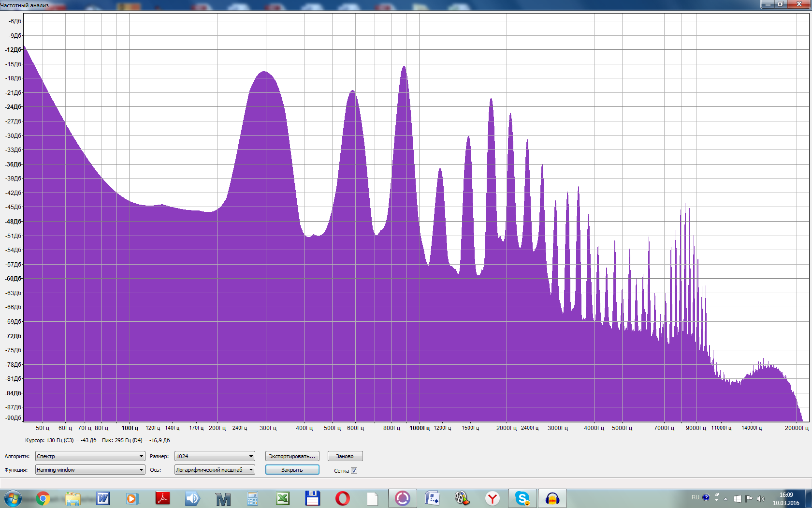Screen dimensions: 812x508
Task: Click the Закрыть button
Action: point(292,470)
